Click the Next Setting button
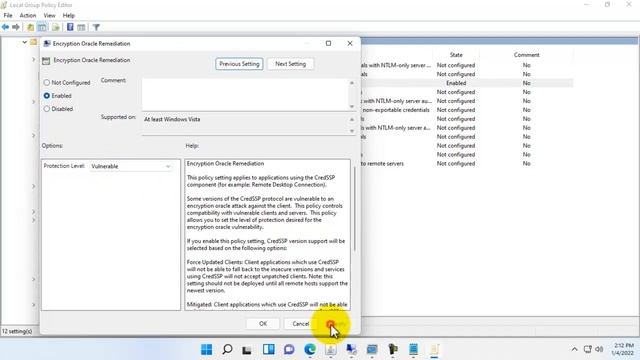Viewport: 640px width, 360px height. (x=290, y=64)
